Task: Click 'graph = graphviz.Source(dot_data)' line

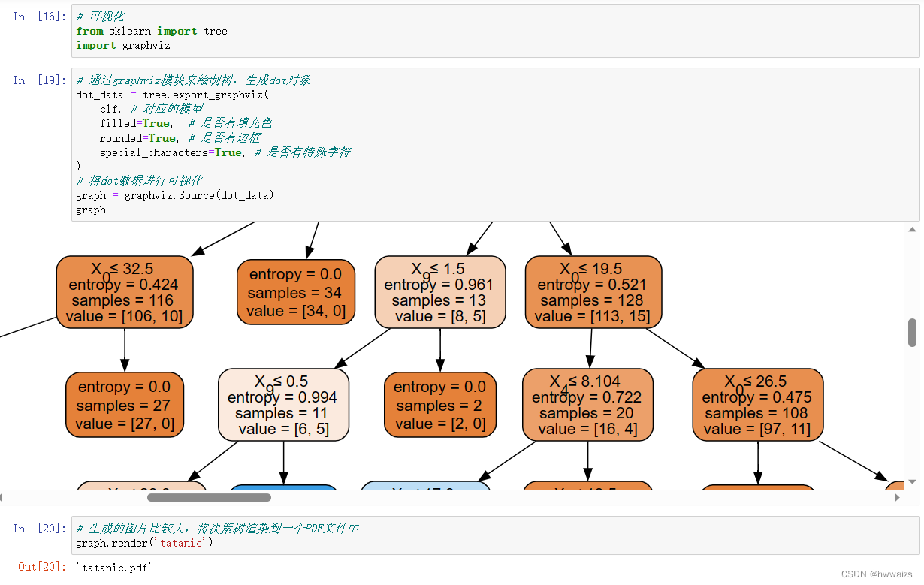Action: coord(175,195)
